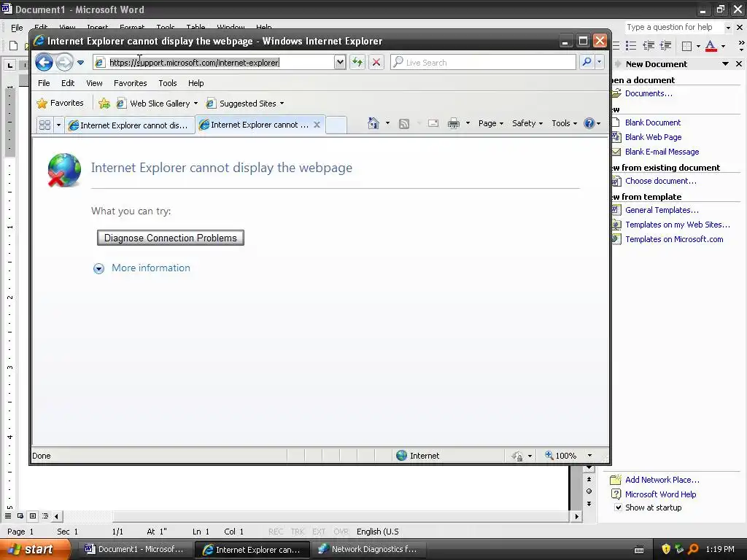Open the Page menu dropdown
The height and width of the screenshot is (560, 747).
[x=491, y=123]
